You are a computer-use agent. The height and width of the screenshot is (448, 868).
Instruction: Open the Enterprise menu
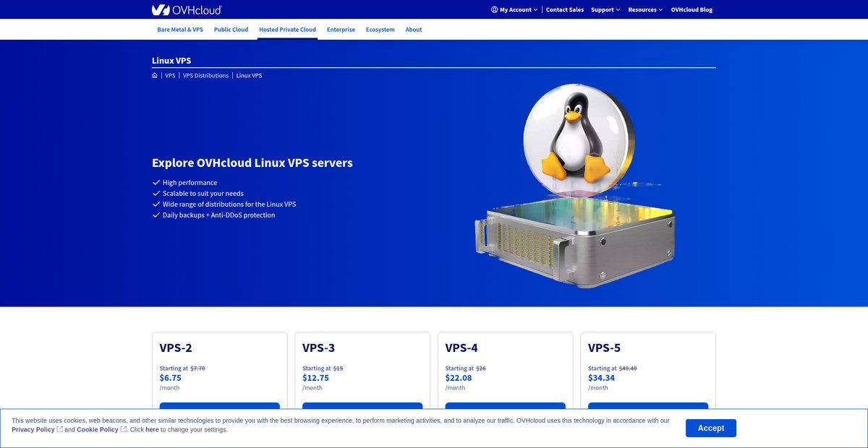tap(341, 30)
